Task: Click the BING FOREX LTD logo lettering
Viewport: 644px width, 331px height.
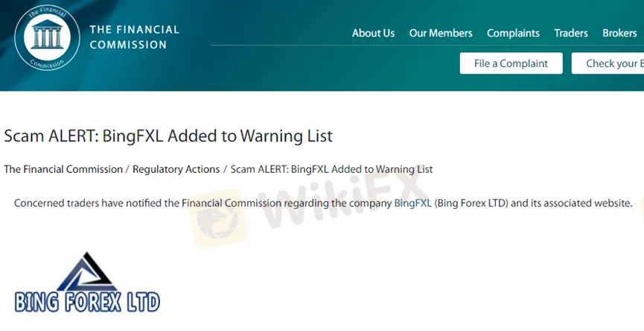Action: (x=87, y=302)
